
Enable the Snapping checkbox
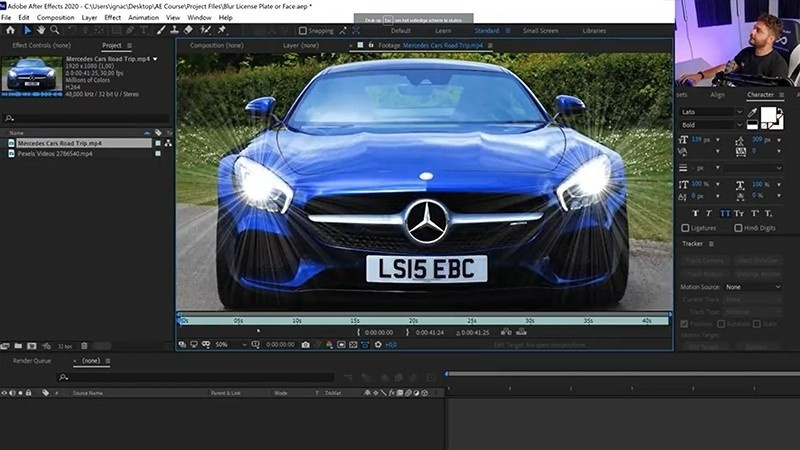(x=303, y=30)
